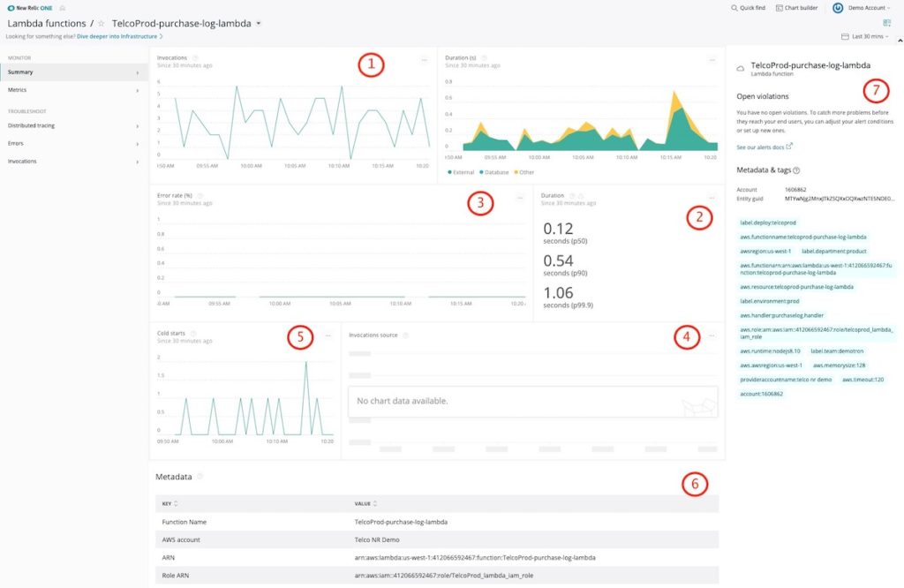Click the info icon on the Duration percentile widget
The height and width of the screenshot is (588, 904).
572,195
